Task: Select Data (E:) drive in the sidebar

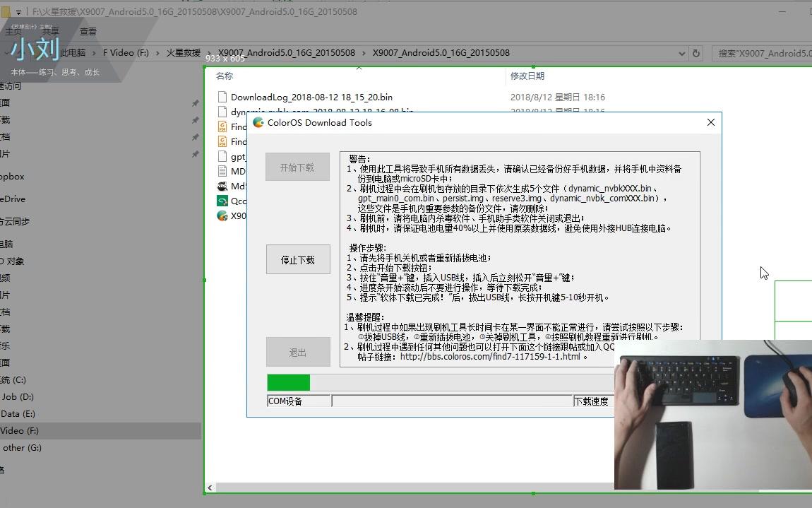Action: coord(18,413)
